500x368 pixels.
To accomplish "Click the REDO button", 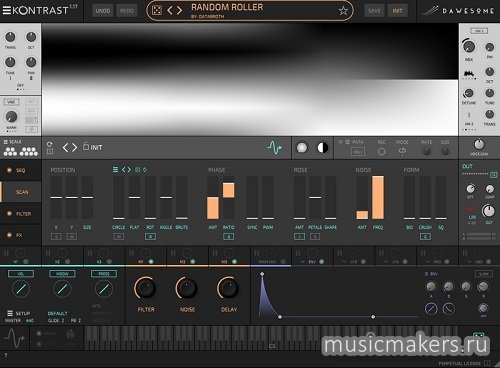I will tap(127, 11).
